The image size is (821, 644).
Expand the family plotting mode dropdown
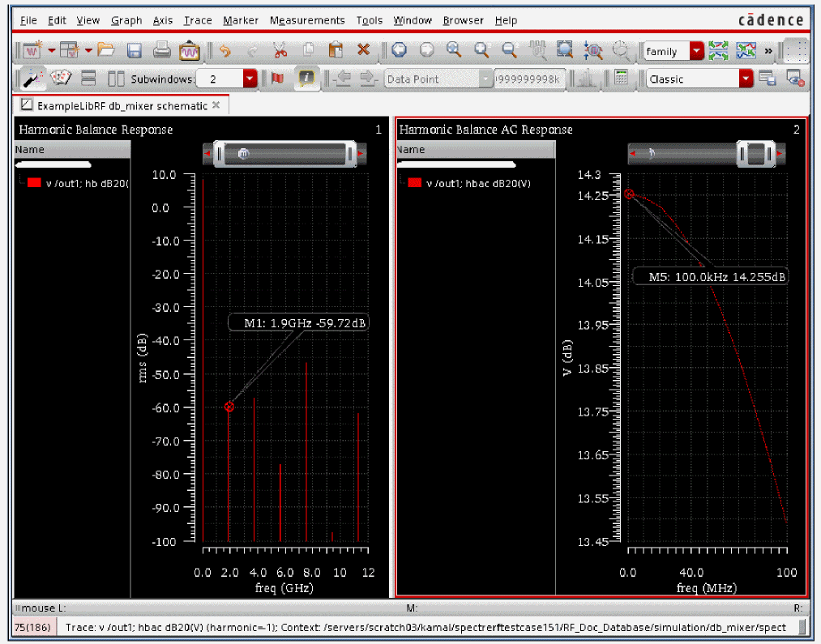[696, 51]
